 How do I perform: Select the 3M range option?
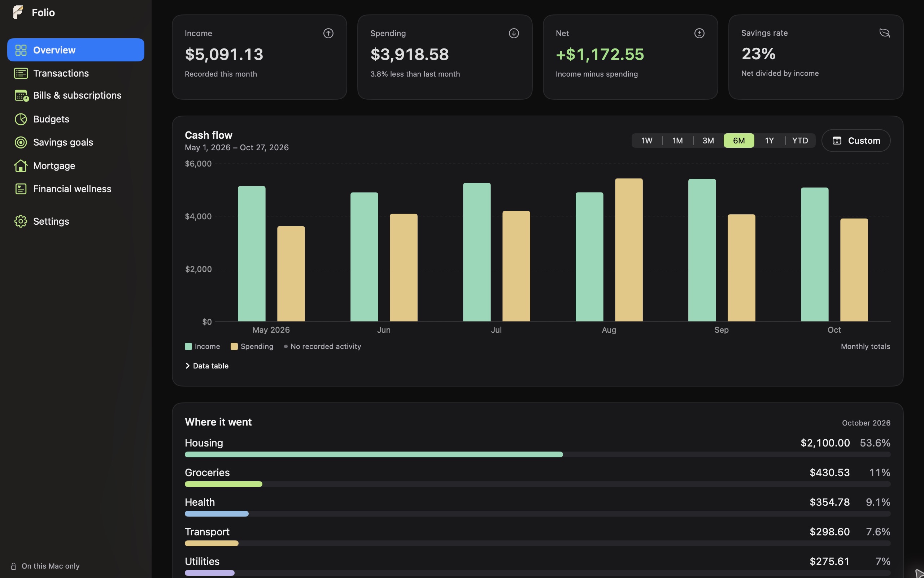tap(708, 141)
